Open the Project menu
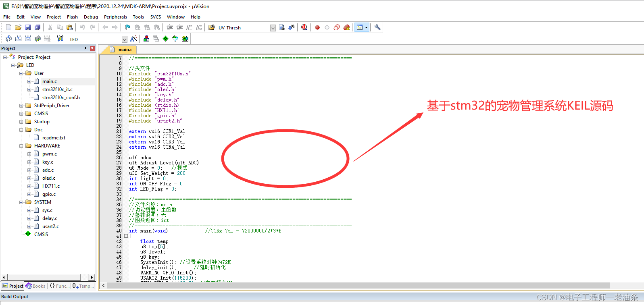The image size is (644, 305). (54, 17)
